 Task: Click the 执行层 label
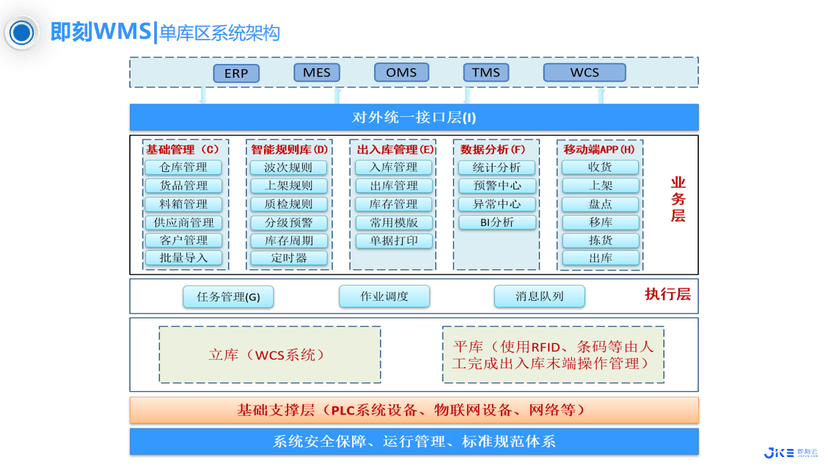point(668,294)
